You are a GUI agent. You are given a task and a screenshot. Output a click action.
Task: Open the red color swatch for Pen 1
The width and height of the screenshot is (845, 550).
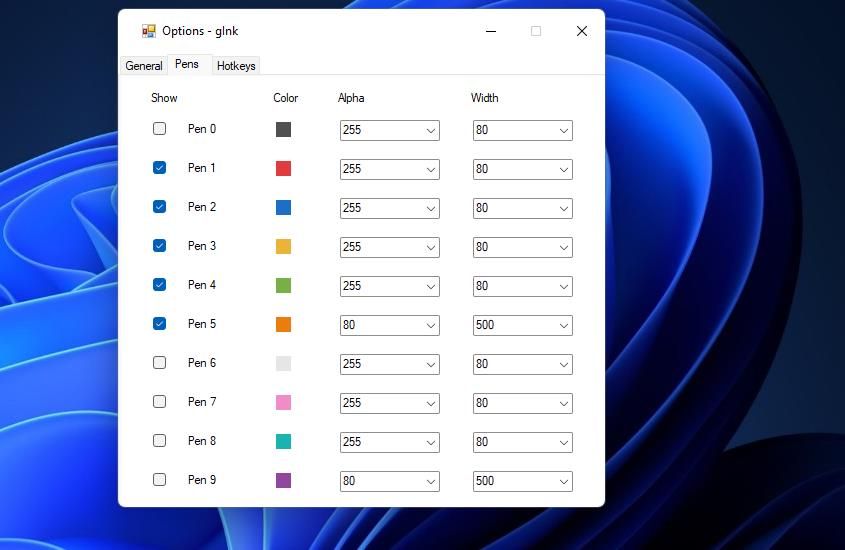283,169
